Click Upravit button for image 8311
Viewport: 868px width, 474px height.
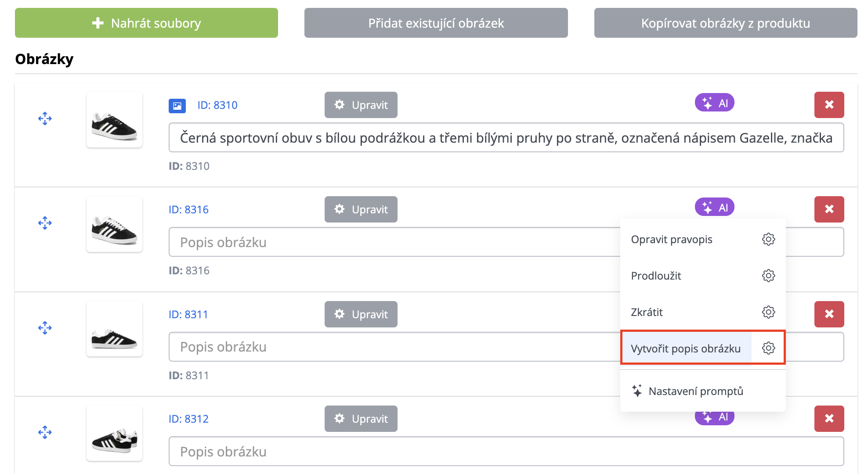click(x=361, y=314)
